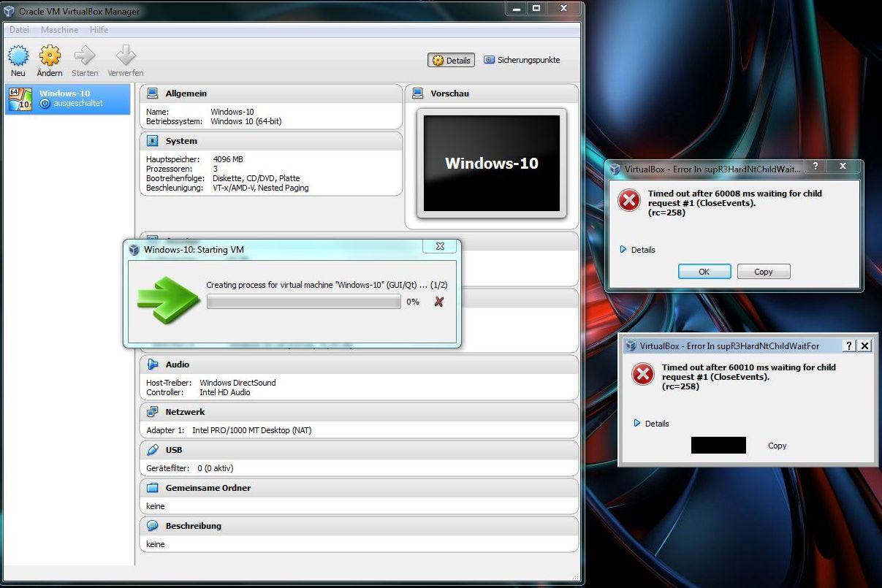Click the green arrow in Starting VM dialog

click(168, 299)
